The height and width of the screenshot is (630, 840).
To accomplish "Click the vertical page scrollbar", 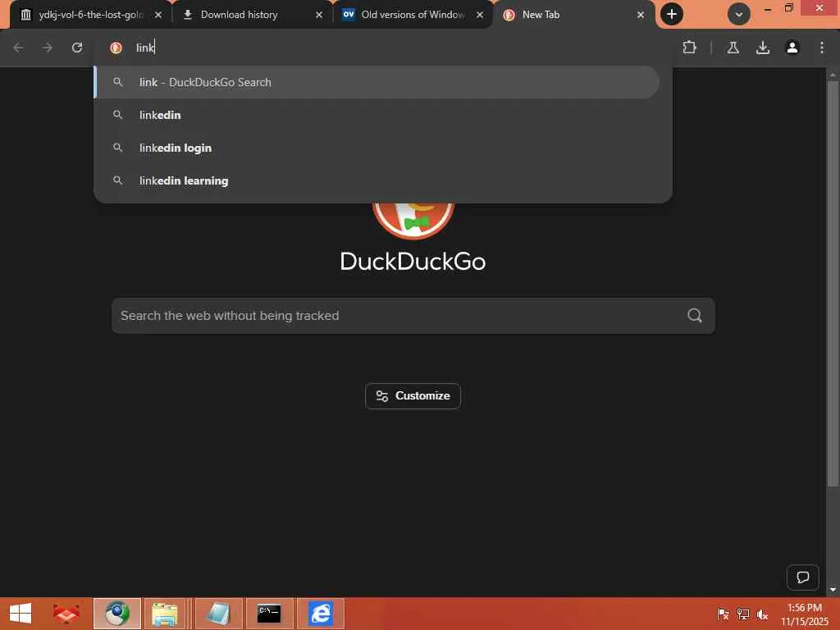I will coord(833,284).
